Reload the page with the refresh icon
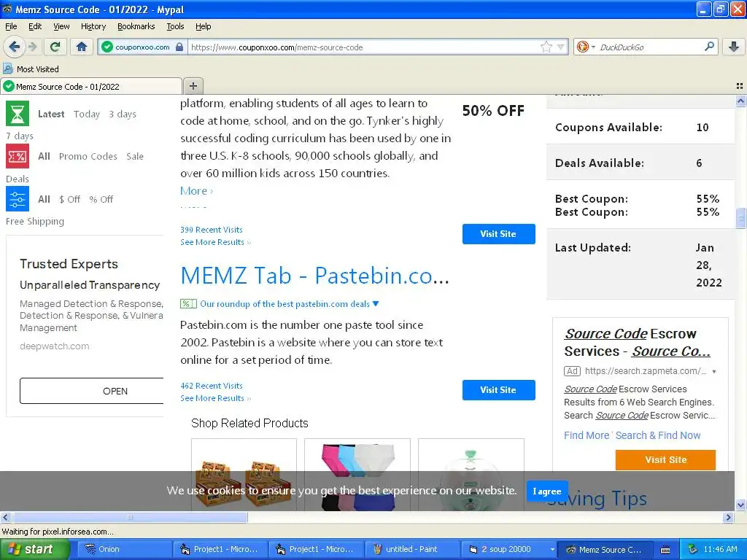Image resolution: width=747 pixels, height=560 pixels. click(55, 47)
